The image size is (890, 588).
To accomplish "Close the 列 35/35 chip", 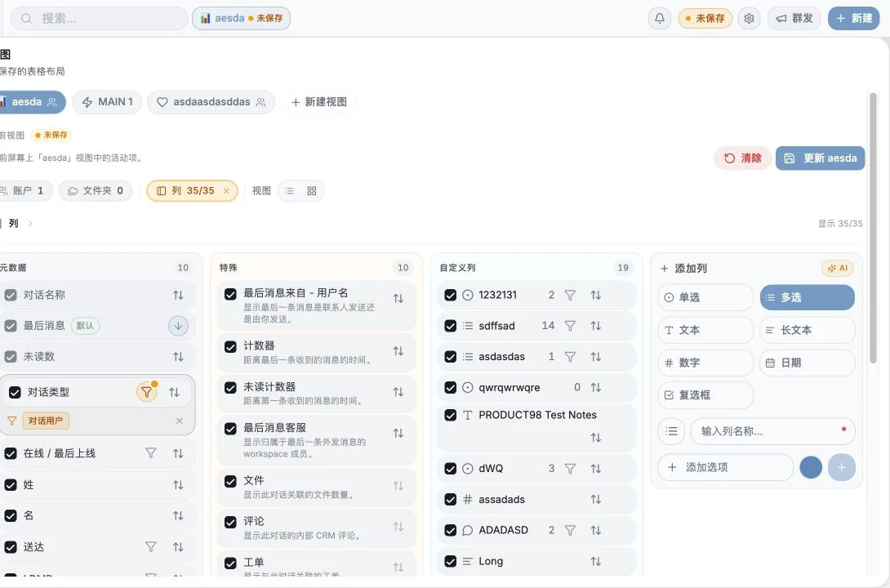I will tap(226, 191).
